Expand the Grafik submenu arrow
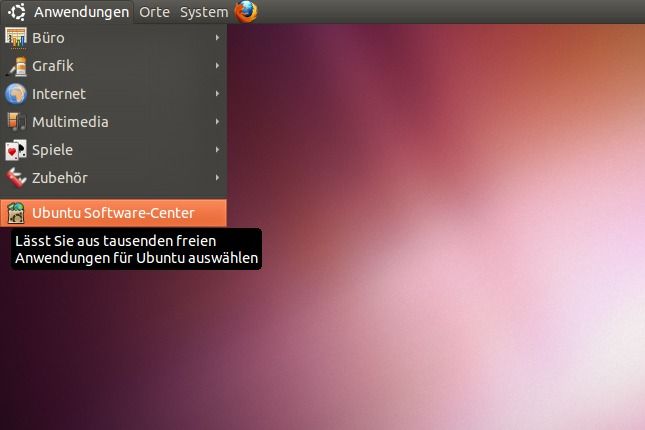The image size is (645, 430). 217,66
